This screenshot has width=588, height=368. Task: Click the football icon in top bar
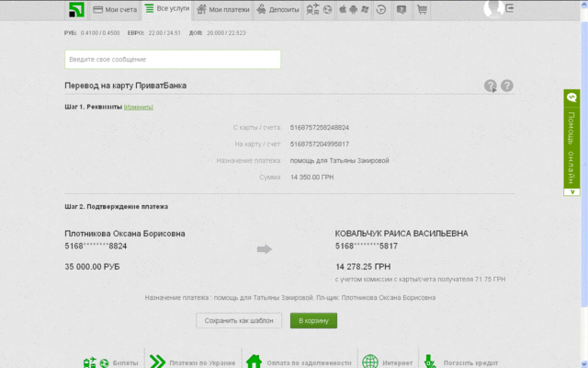click(327, 10)
